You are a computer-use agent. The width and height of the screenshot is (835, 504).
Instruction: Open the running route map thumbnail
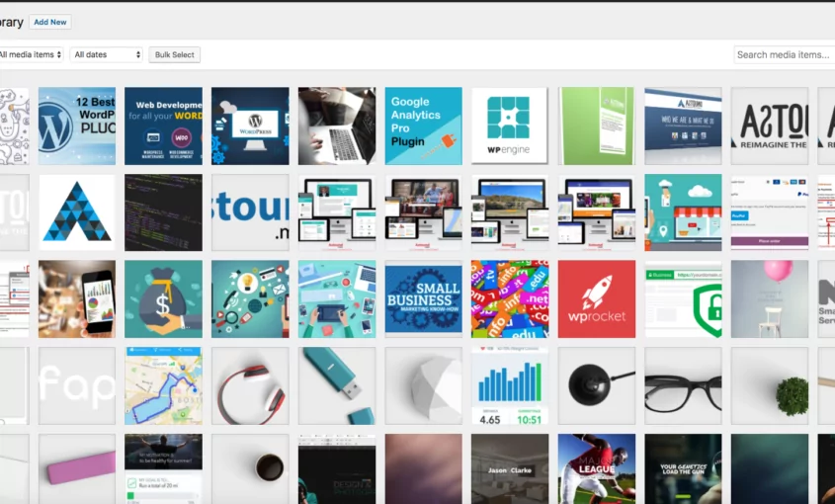pos(163,385)
